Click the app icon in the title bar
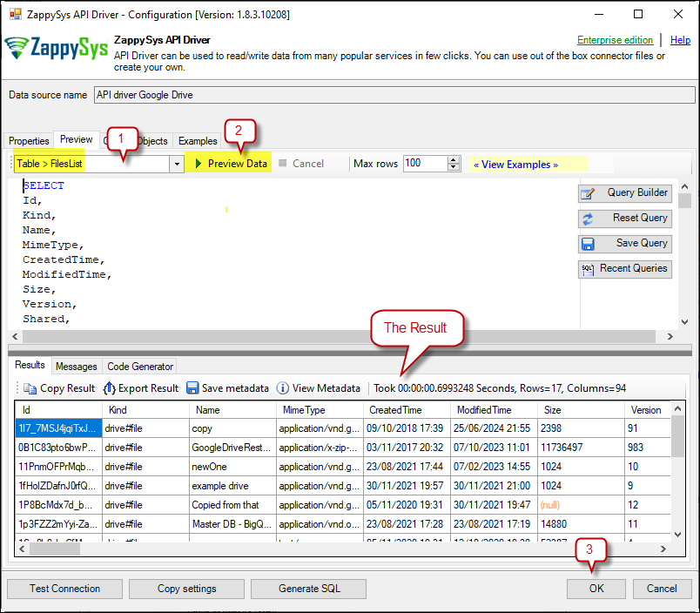Viewport: 700px width, 613px height. pos(15,14)
